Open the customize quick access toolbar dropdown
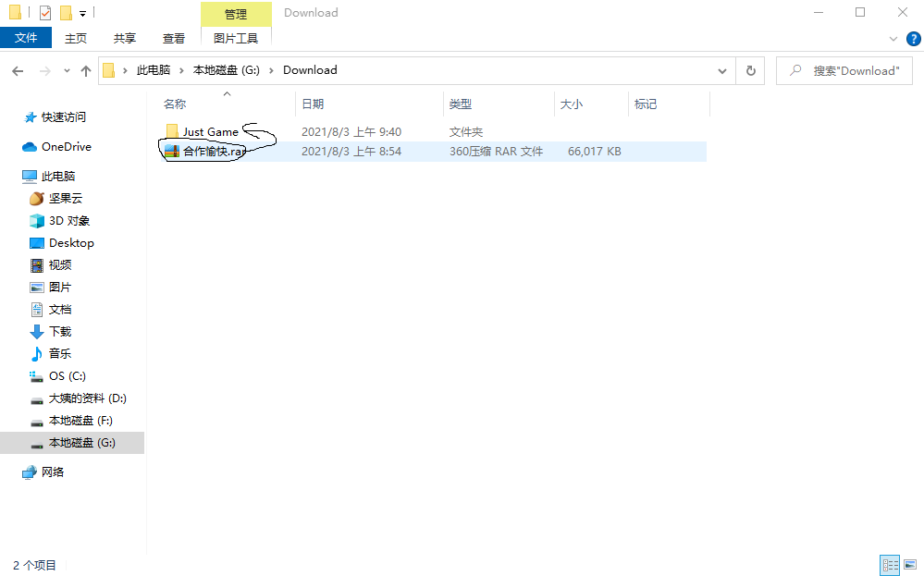 pos(82,13)
